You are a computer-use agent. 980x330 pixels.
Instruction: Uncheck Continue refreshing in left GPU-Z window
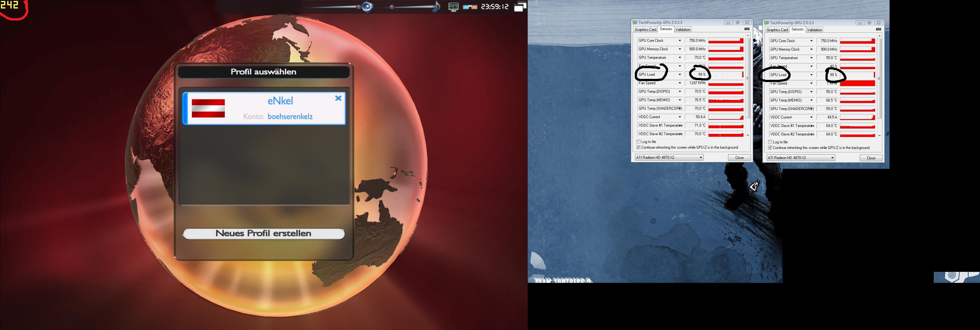tap(639, 147)
